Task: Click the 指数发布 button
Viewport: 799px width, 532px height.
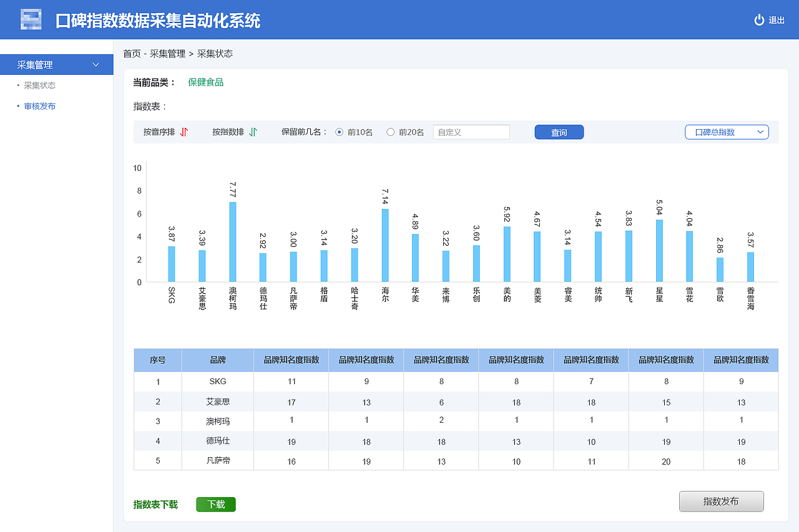Action: tap(721, 501)
